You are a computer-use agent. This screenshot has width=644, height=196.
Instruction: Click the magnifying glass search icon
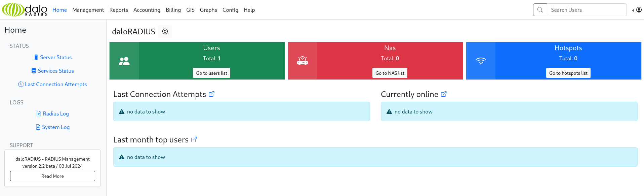click(x=540, y=10)
